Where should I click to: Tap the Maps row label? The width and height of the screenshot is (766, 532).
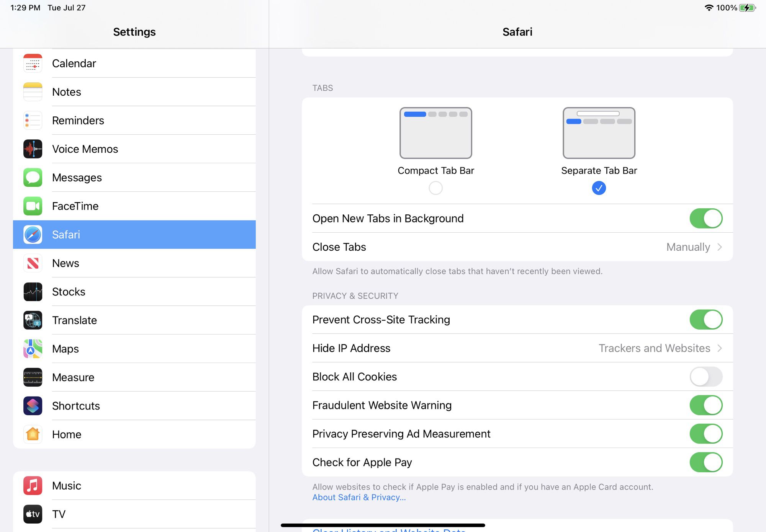click(65, 349)
